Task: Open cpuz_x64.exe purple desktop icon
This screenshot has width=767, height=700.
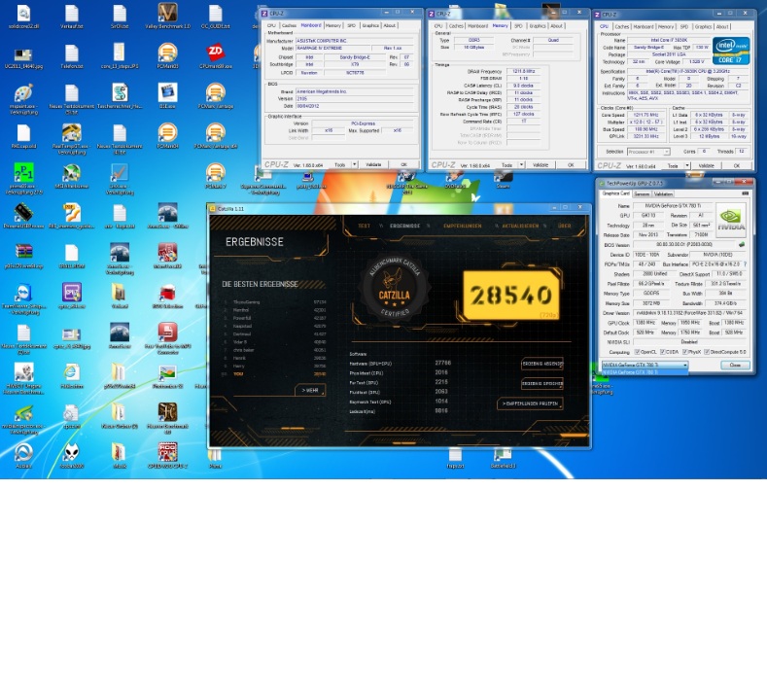Action: [x=71, y=296]
